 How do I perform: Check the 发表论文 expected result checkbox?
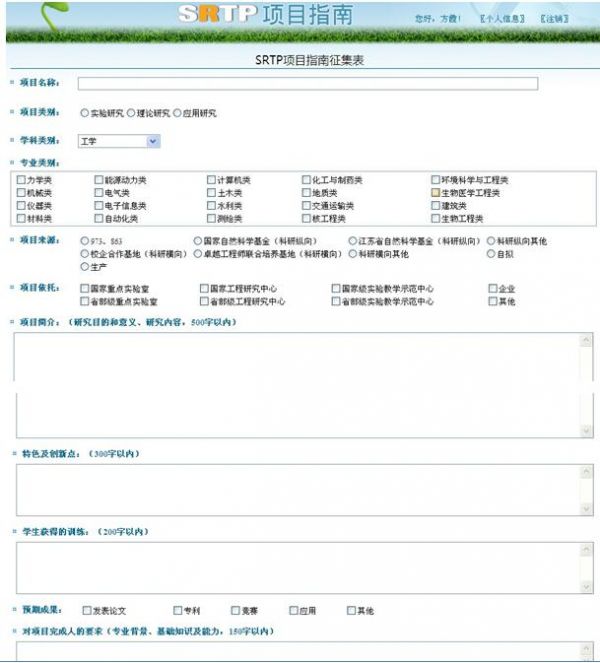[85, 610]
